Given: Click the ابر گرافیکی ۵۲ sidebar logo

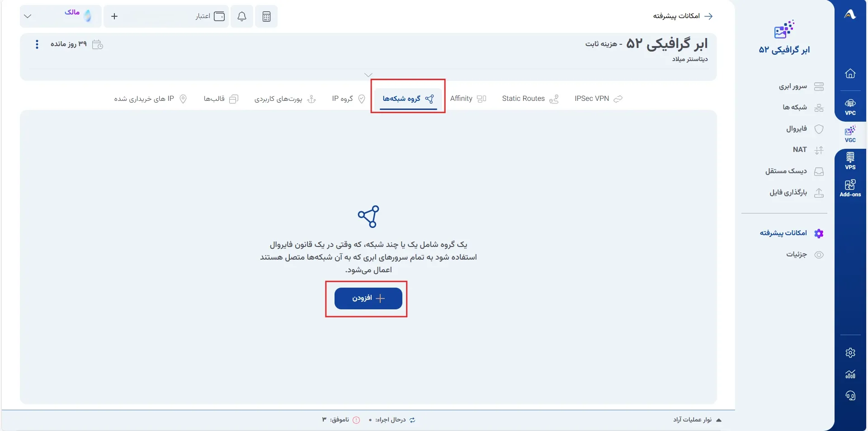Looking at the screenshot, I should tap(784, 38).
